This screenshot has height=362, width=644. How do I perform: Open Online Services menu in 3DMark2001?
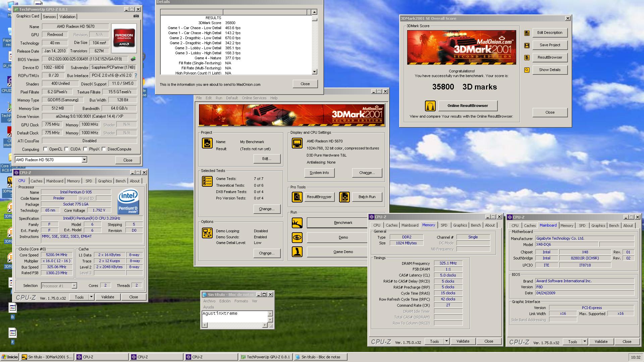coord(254,98)
